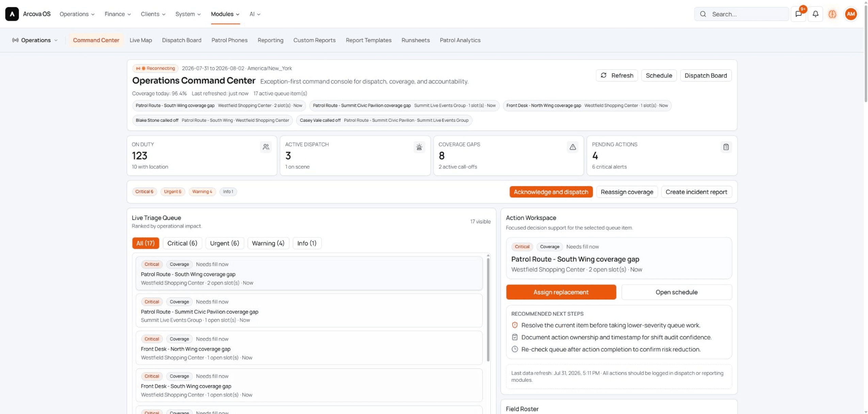The width and height of the screenshot is (868, 414).
Task: Expand the Operations menu in top bar
Action: coord(77,14)
